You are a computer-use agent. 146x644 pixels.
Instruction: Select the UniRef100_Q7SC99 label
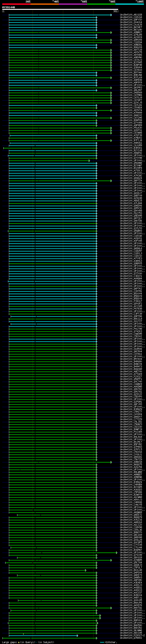click(x=131, y=555)
